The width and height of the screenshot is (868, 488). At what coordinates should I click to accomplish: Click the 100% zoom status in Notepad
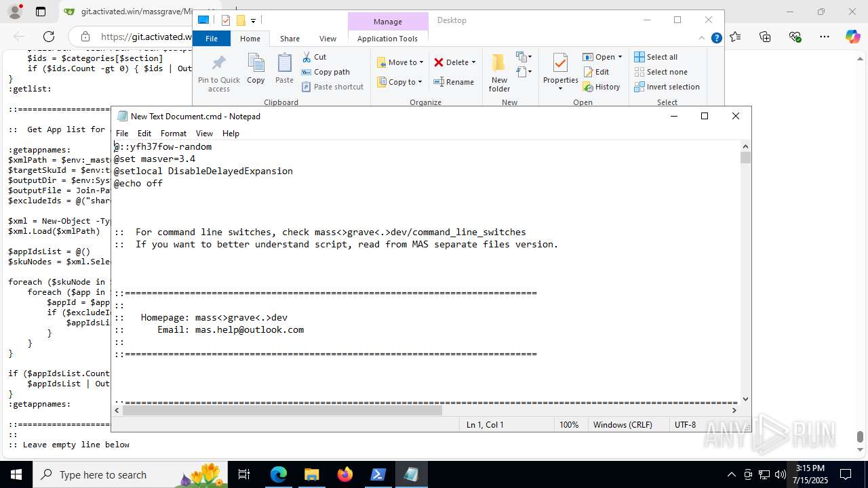(x=569, y=424)
